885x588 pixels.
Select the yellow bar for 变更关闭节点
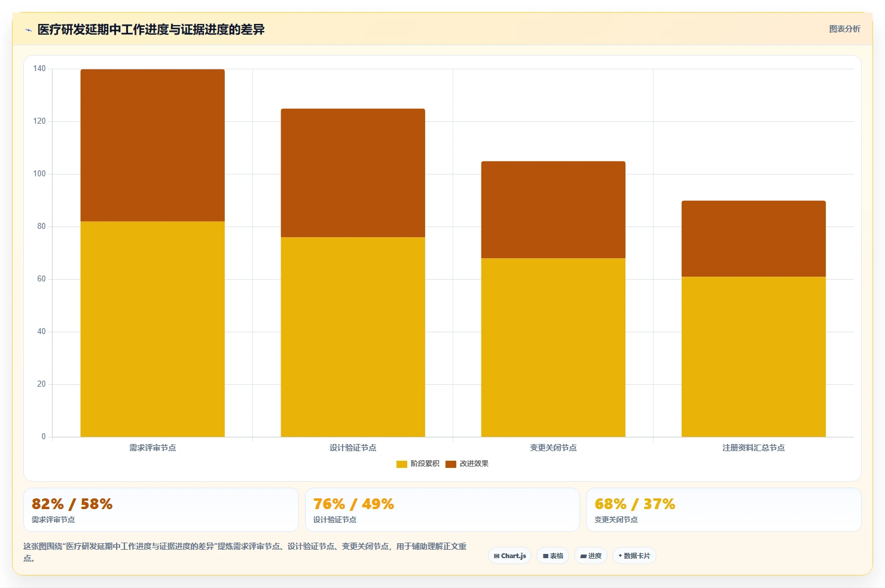(x=553, y=347)
